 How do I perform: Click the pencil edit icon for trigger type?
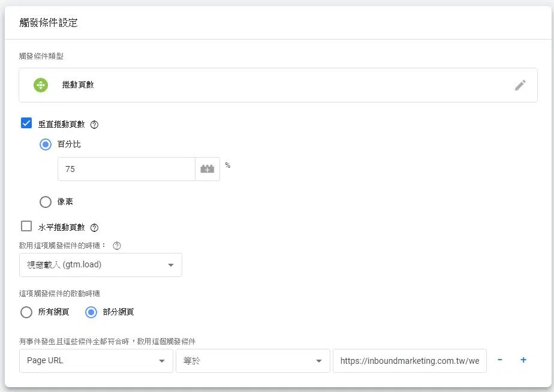click(x=520, y=85)
